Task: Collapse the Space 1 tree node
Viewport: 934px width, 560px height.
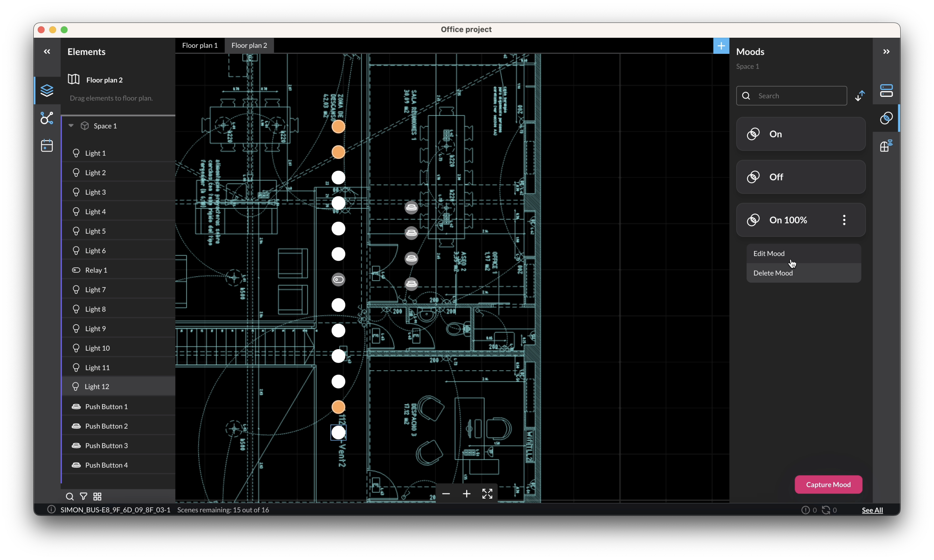Action: (x=71, y=126)
